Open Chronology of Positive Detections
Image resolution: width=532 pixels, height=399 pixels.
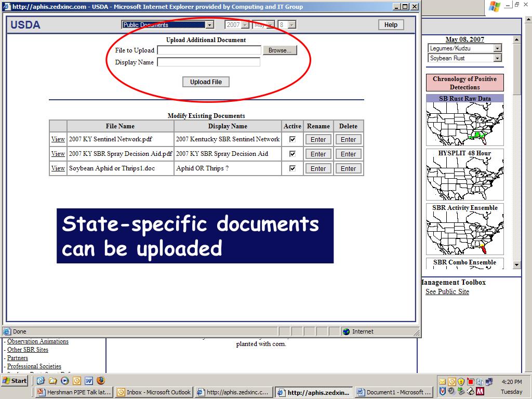point(464,83)
